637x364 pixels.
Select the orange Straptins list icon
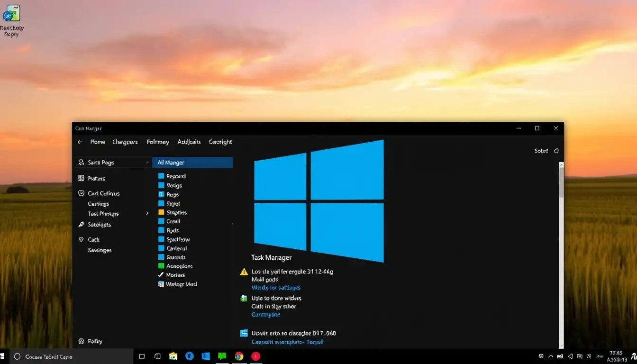(x=161, y=212)
